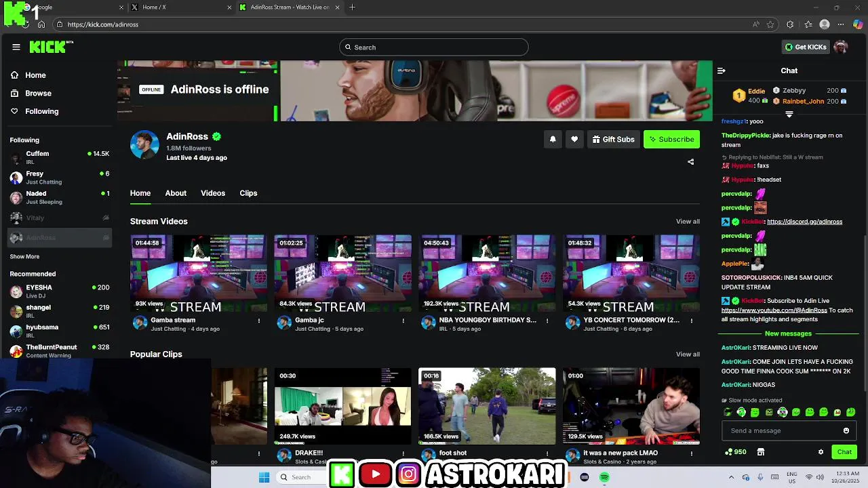Open the Gamba stream video thumbnail

click(x=199, y=273)
